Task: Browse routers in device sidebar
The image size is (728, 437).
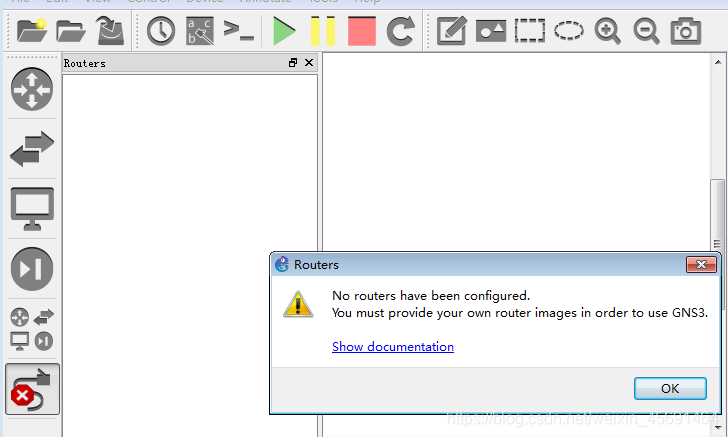Action: [x=32, y=89]
